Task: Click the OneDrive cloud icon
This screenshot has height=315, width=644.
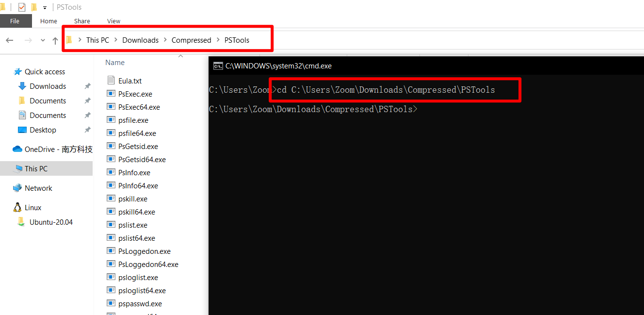Action: coord(17,149)
